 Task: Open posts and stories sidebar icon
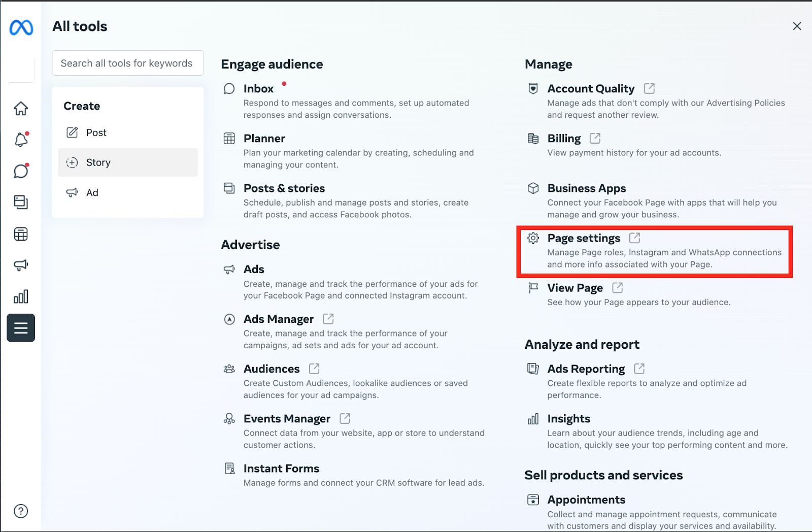[x=21, y=202]
